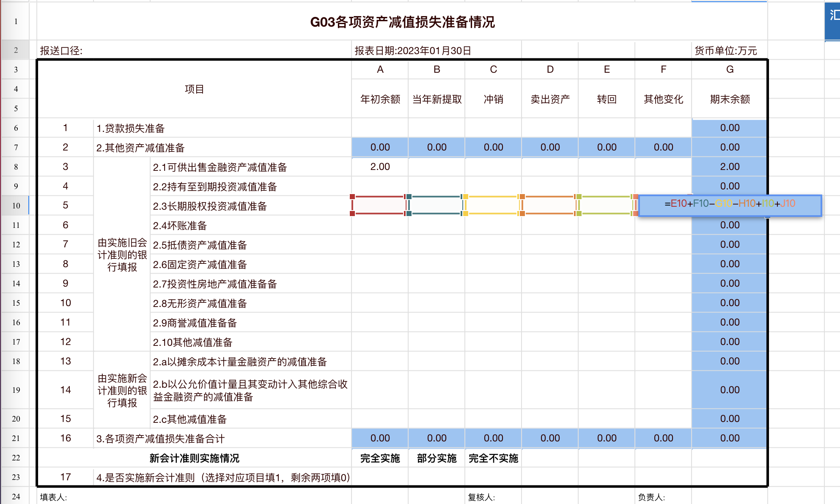Click the 2.00 value under 年初余额

380,167
